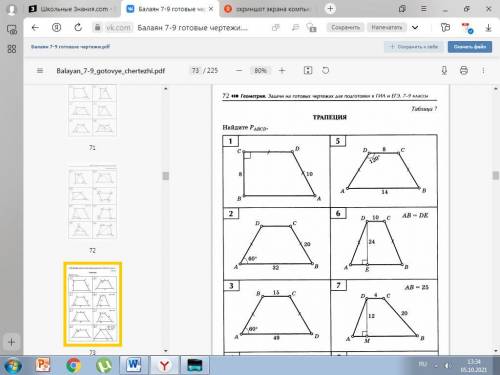Click the reviews speech icon in address bar

tap(295, 28)
